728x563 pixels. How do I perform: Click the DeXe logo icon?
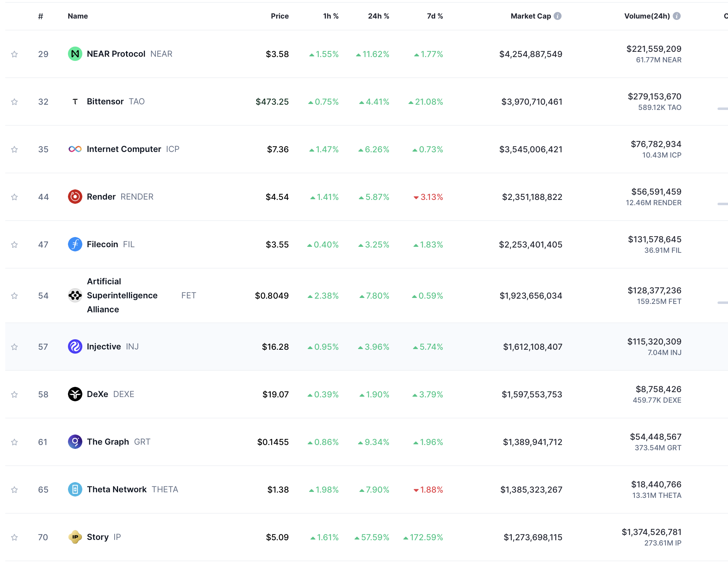[75, 394]
